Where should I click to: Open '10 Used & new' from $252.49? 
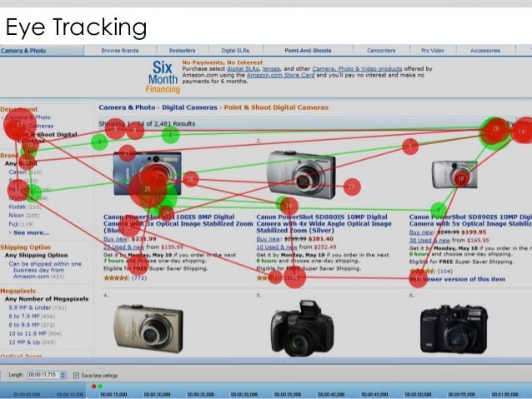click(277, 247)
